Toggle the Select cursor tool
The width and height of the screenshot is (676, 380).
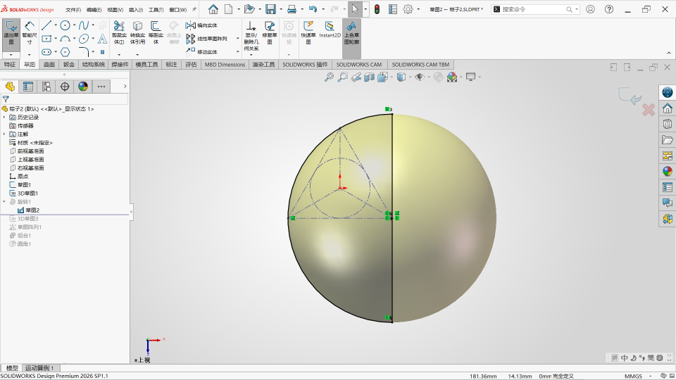pyautogui.click(x=354, y=9)
